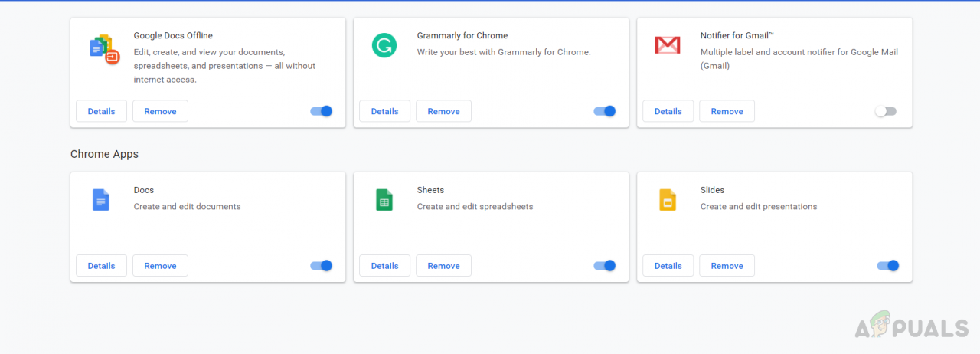This screenshot has height=354, width=980.
Task: Turn off Grammarly for Chrome toggle
Action: point(605,111)
